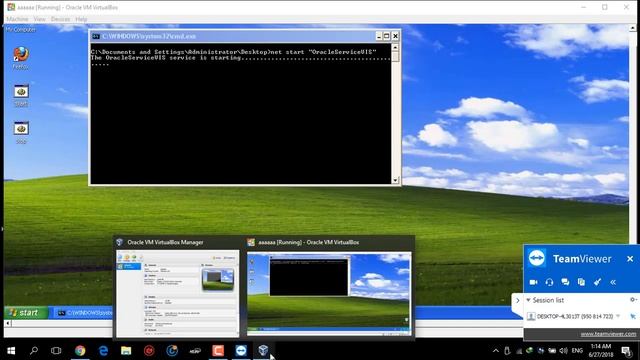Screen dimensions: 640x360
Task: Open Windows taskbar search
Action: (34, 351)
